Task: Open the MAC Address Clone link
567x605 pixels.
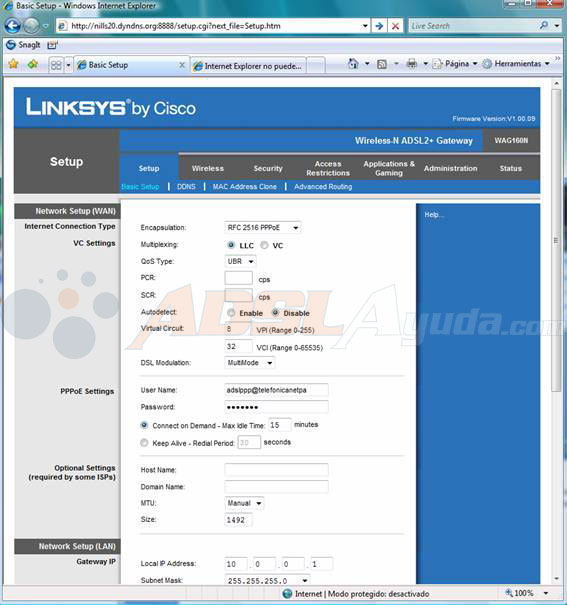Action: click(x=245, y=187)
